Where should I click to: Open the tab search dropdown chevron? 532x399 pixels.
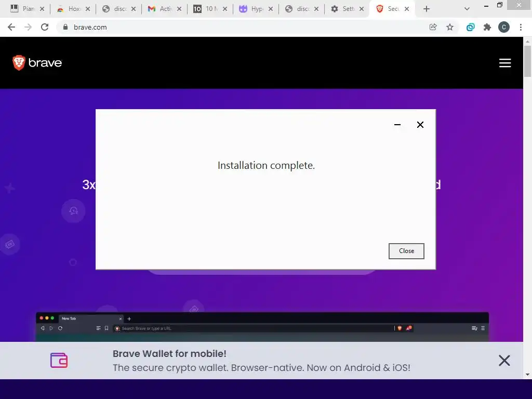point(467,9)
